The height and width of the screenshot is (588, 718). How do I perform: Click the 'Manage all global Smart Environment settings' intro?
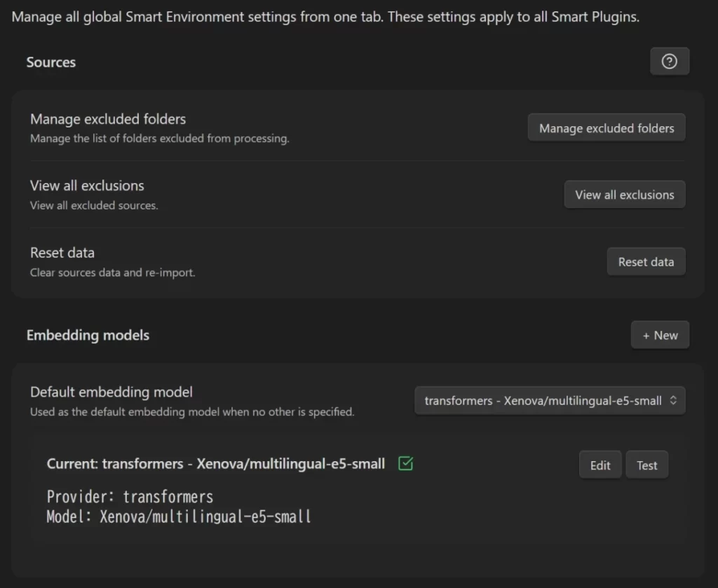pyautogui.click(x=325, y=17)
